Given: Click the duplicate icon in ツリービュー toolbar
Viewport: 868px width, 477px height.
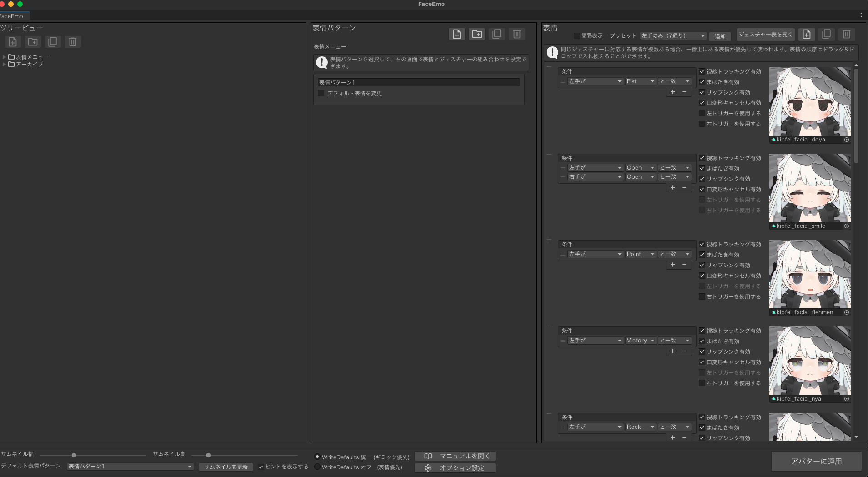Looking at the screenshot, I should (52, 41).
